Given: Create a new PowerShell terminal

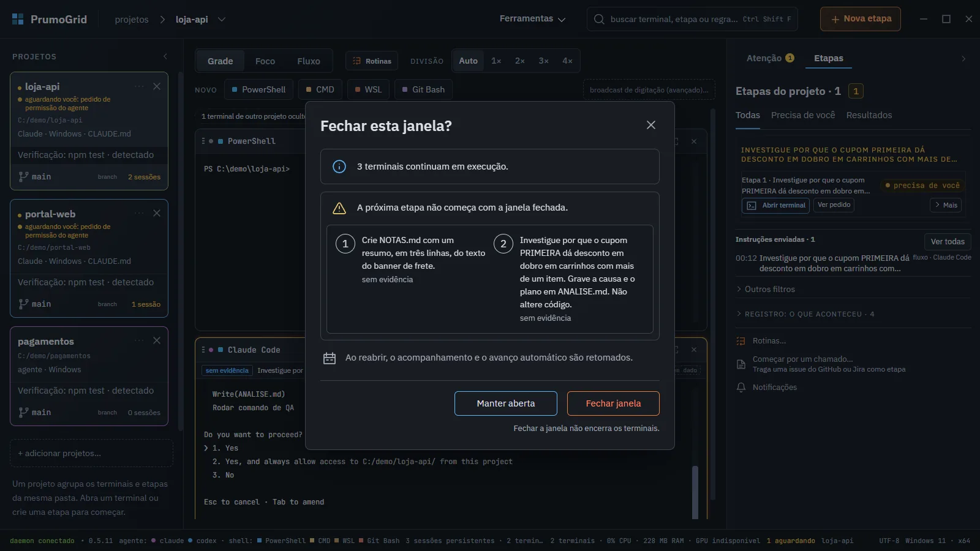Looking at the screenshot, I should 258,89.
